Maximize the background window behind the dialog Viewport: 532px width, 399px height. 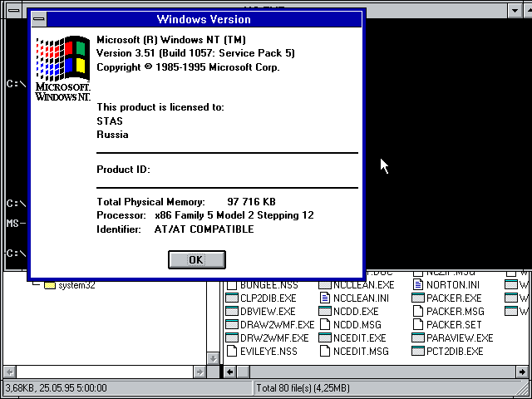point(525,10)
